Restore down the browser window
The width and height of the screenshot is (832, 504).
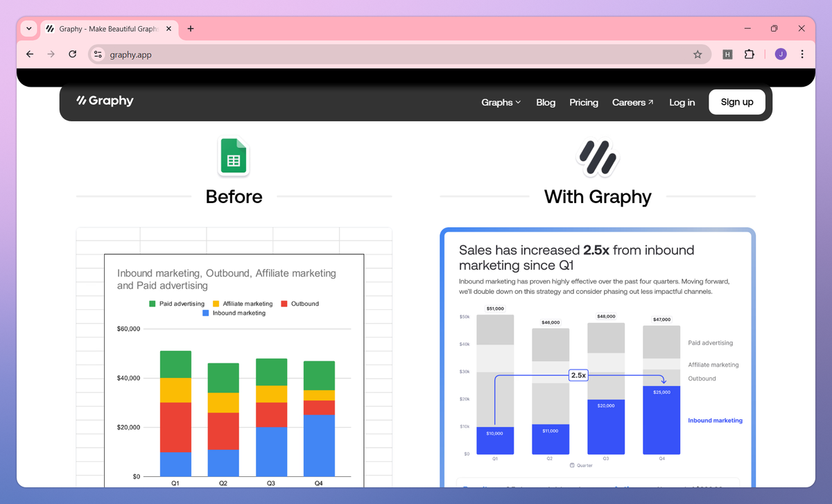click(x=774, y=28)
